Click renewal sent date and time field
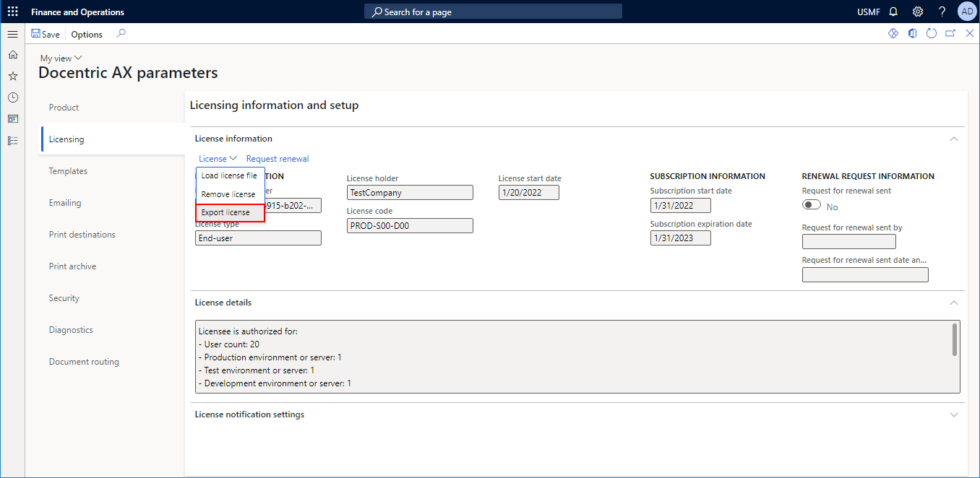The width and height of the screenshot is (980, 478). [865, 274]
